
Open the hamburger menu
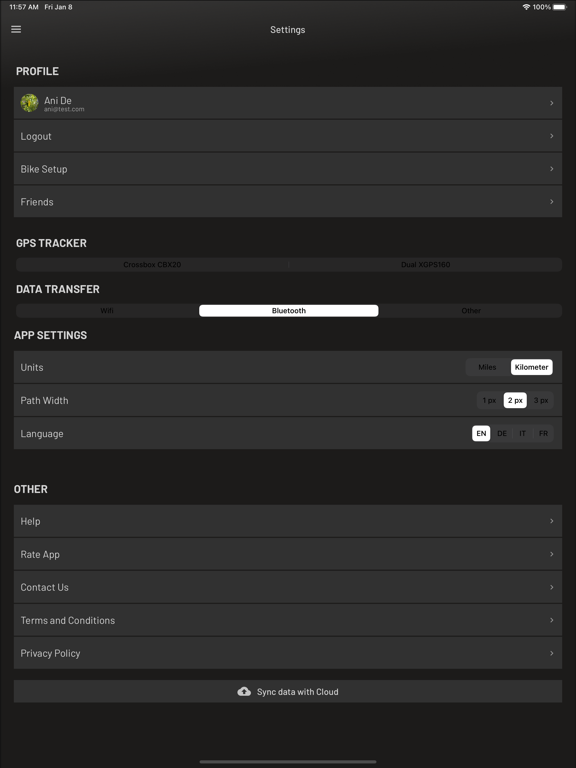[16, 29]
